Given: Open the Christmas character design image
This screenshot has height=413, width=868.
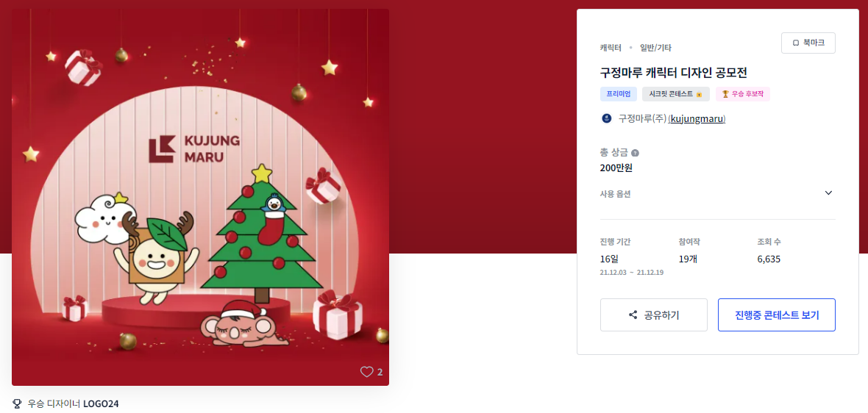Looking at the screenshot, I should pyautogui.click(x=200, y=197).
